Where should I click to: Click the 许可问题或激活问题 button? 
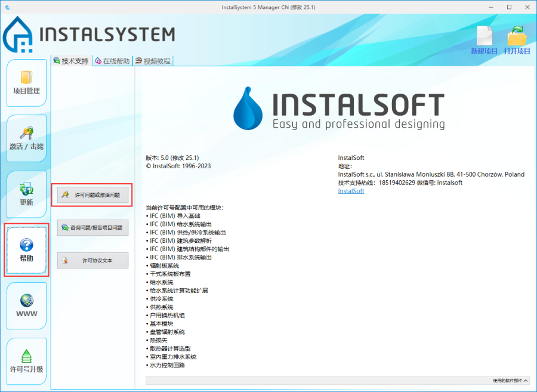click(x=92, y=195)
